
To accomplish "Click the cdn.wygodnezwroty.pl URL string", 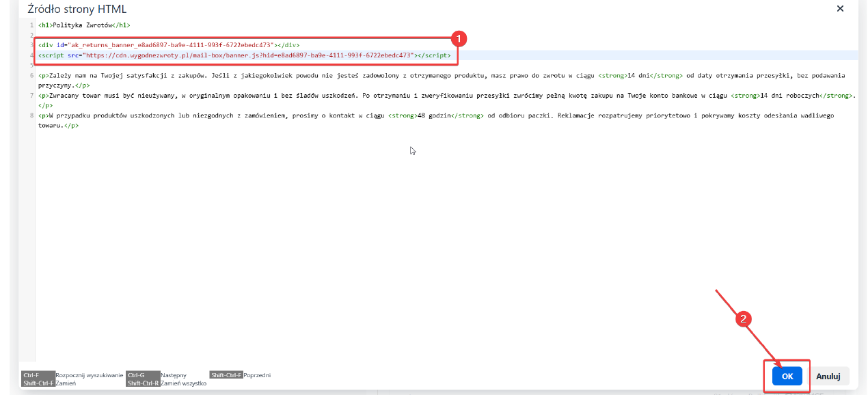I will [249, 55].
